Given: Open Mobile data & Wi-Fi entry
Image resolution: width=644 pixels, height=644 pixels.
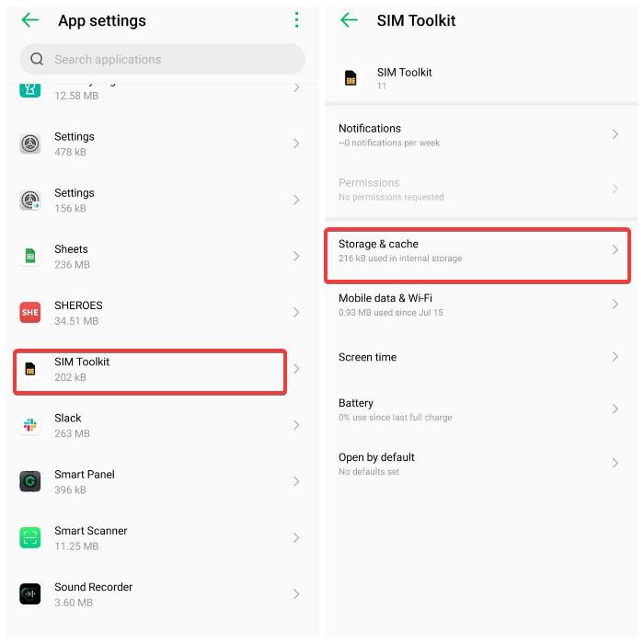Looking at the screenshot, I should 478,305.
